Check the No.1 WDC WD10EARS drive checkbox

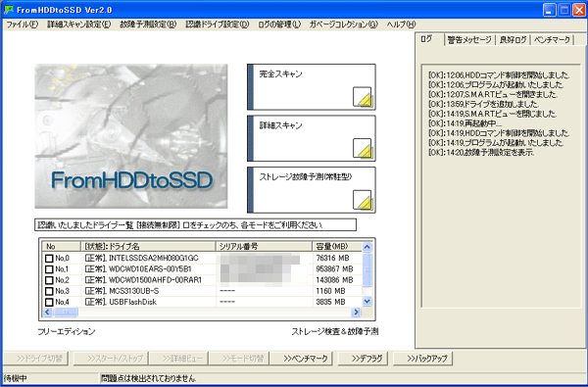pos(49,269)
